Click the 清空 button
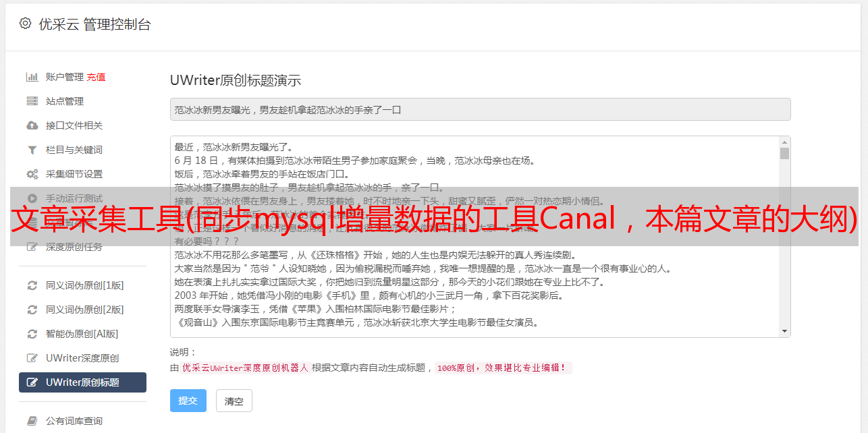This screenshot has height=433, width=868. [234, 401]
